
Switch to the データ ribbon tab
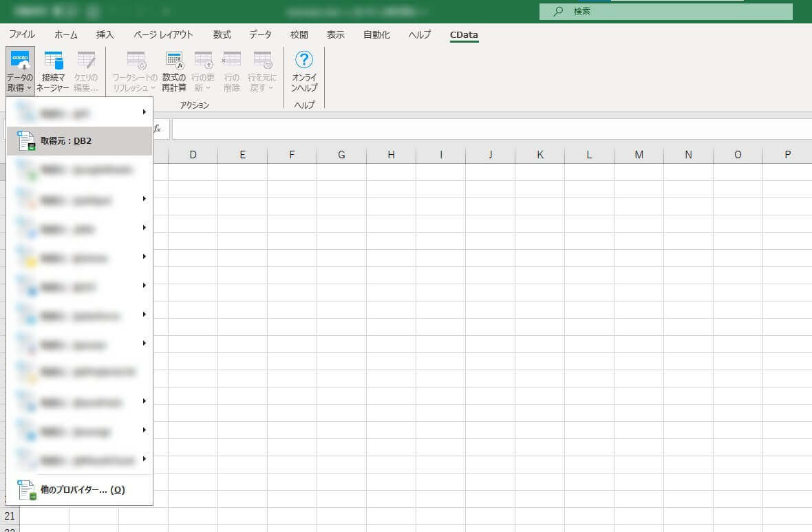click(x=260, y=34)
